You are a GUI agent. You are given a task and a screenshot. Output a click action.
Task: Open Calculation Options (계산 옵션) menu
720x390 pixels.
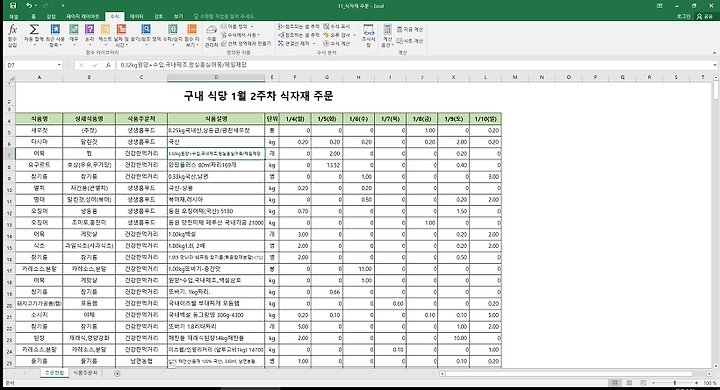[x=388, y=36]
